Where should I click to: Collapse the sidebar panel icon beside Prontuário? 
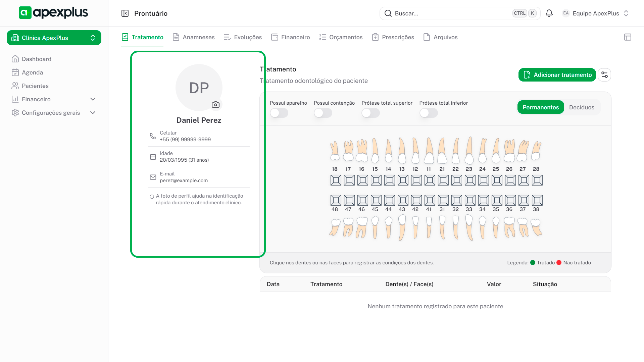tap(125, 13)
